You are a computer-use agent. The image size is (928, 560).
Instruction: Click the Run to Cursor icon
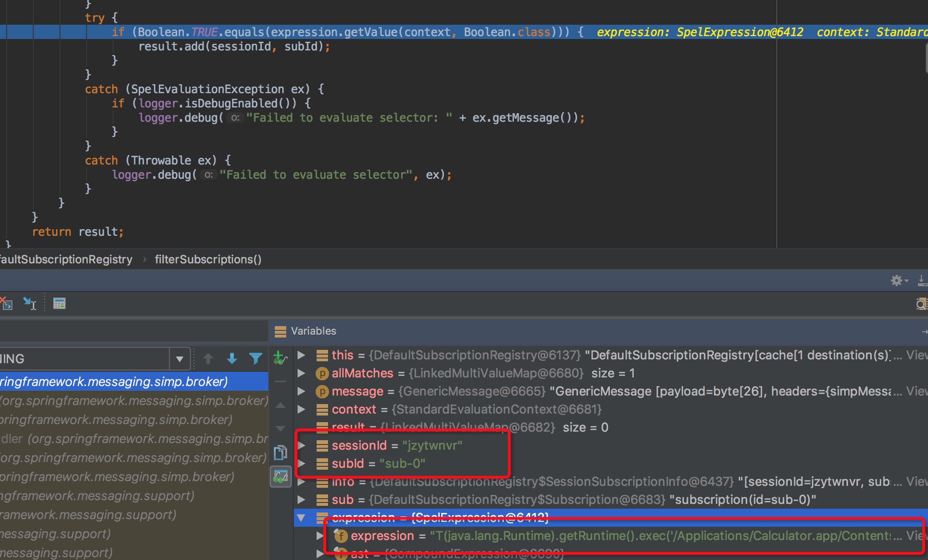(29, 303)
